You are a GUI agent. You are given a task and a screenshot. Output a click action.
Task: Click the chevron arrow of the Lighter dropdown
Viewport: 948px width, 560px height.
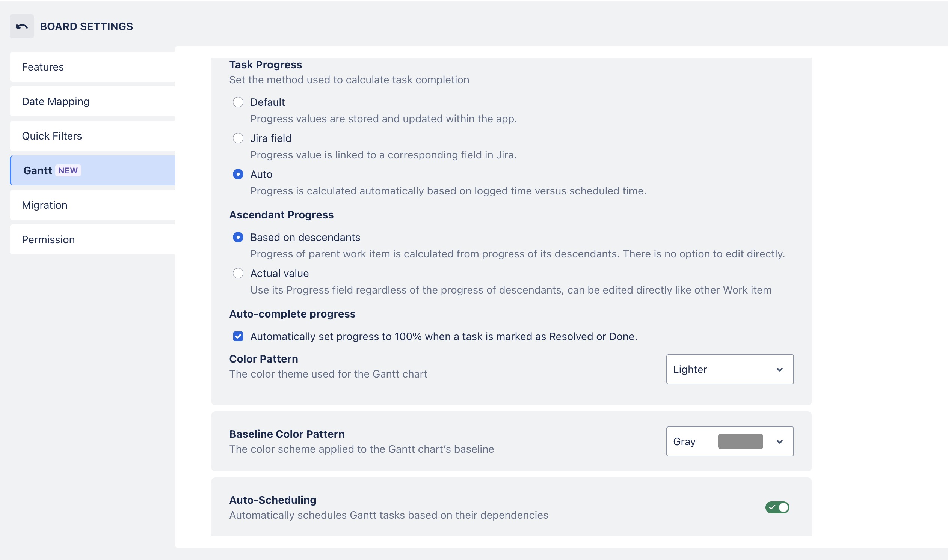[780, 369]
